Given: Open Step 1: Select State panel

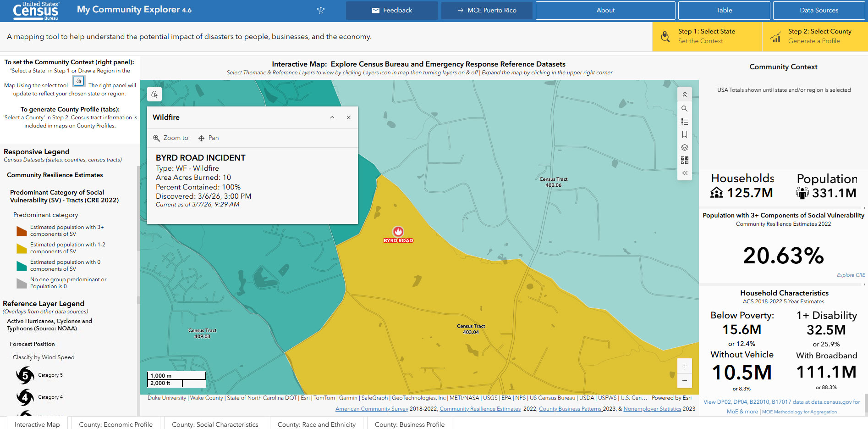Looking at the screenshot, I should pyautogui.click(x=707, y=36).
